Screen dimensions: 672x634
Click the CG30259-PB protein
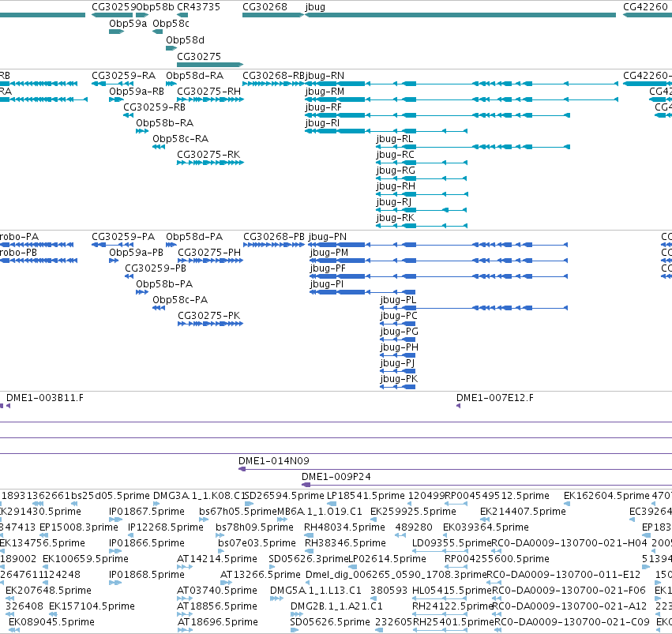129,276
